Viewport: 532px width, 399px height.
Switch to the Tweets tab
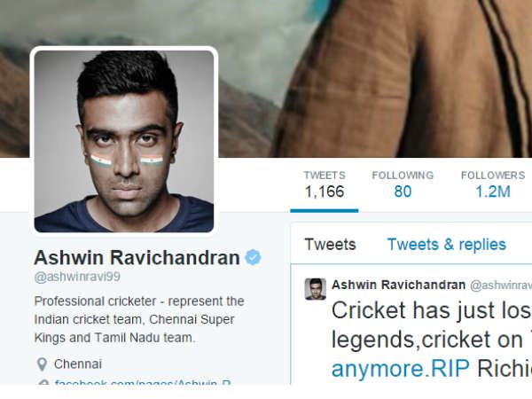330,245
